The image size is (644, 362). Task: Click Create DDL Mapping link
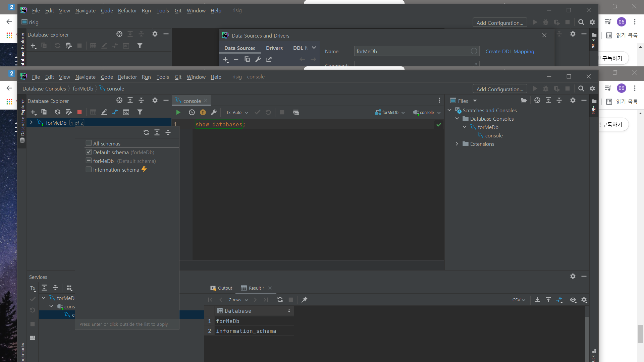(x=509, y=51)
